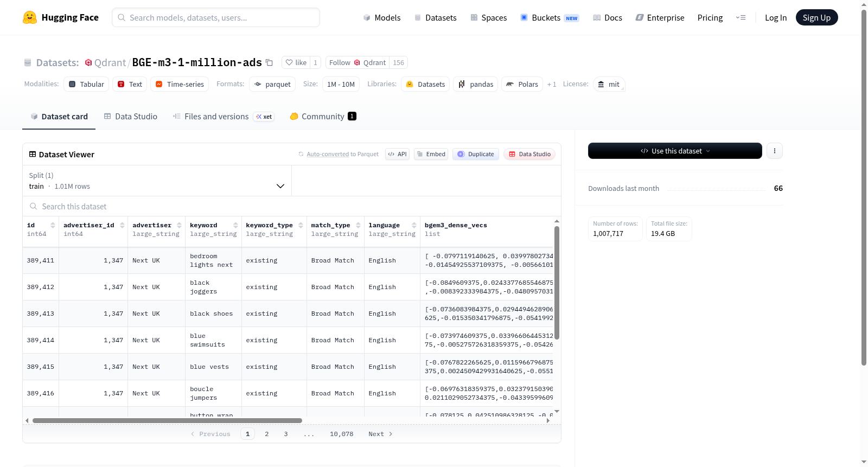Open the mit license tag
868x467 pixels.
[609, 84]
